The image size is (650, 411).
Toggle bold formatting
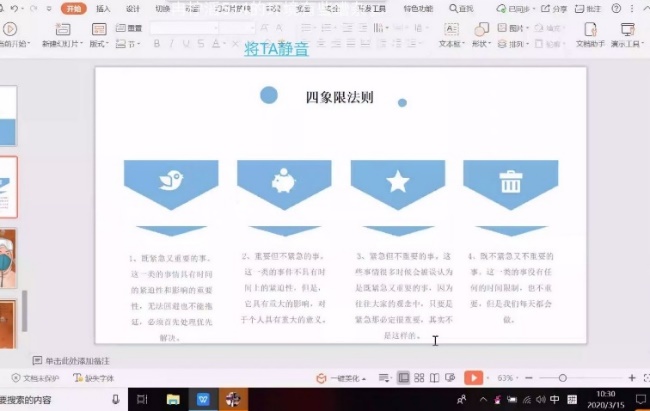coord(157,45)
